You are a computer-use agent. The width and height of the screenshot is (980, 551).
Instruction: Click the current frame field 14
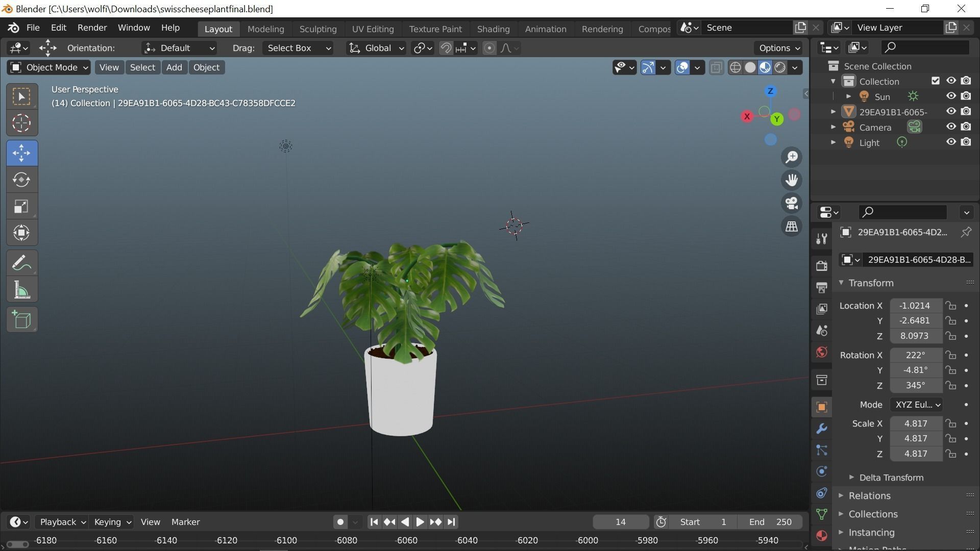pos(620,522)
